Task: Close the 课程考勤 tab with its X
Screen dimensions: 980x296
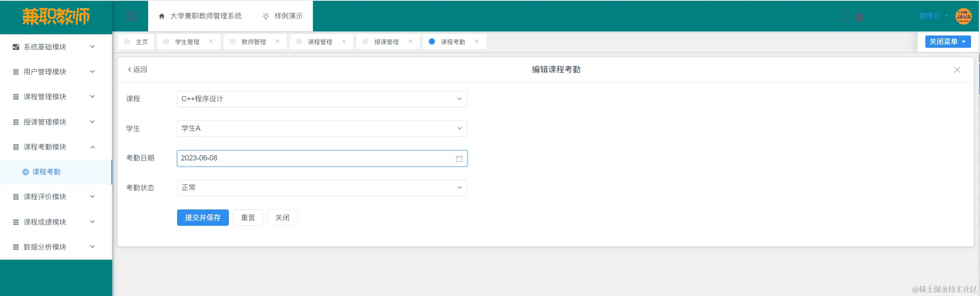Action: tap(477, 41)
